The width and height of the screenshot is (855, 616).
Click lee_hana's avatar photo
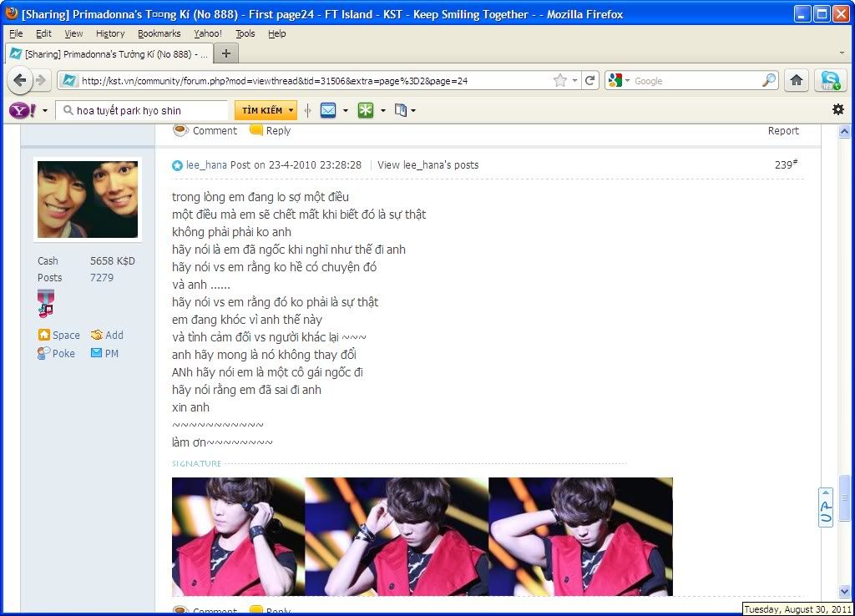pyautogui.click(x=88, y=199)
